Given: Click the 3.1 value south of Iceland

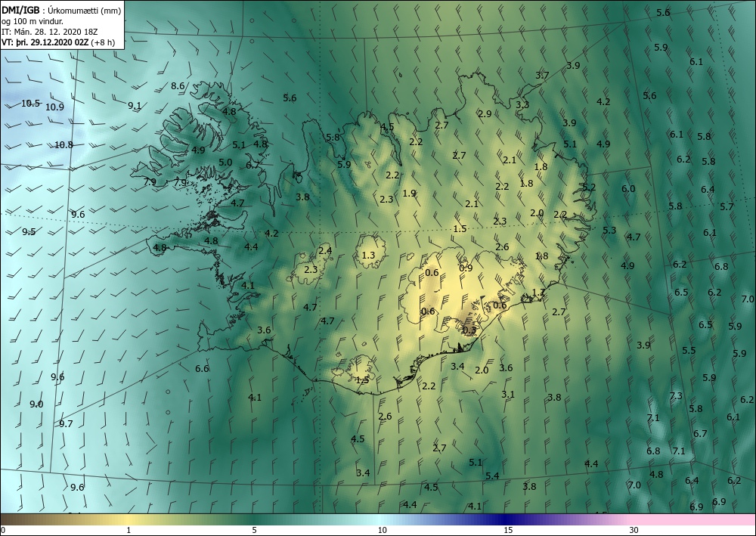Looking at the screenshot, I should tap(508, 395).
